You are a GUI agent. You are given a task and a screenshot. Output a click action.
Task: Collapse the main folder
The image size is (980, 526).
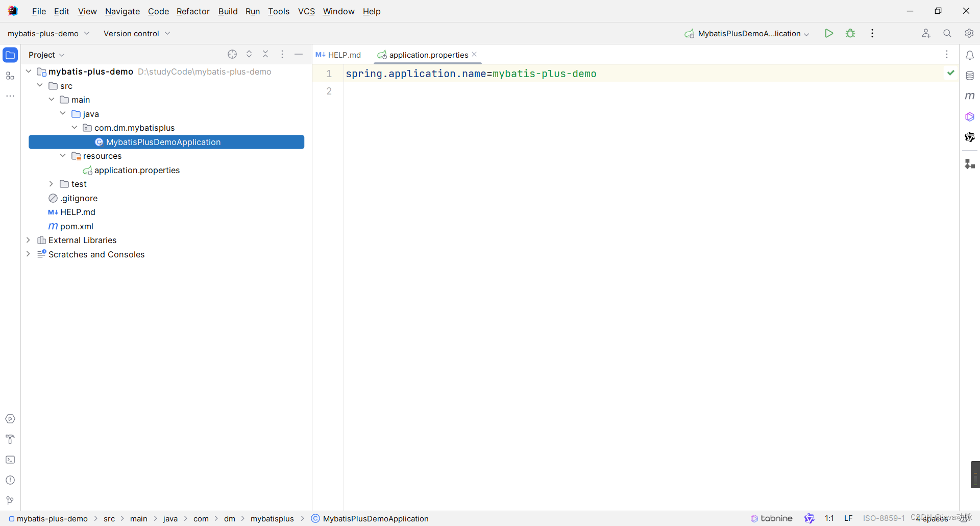pyautogui.click(x=52, y=100)
